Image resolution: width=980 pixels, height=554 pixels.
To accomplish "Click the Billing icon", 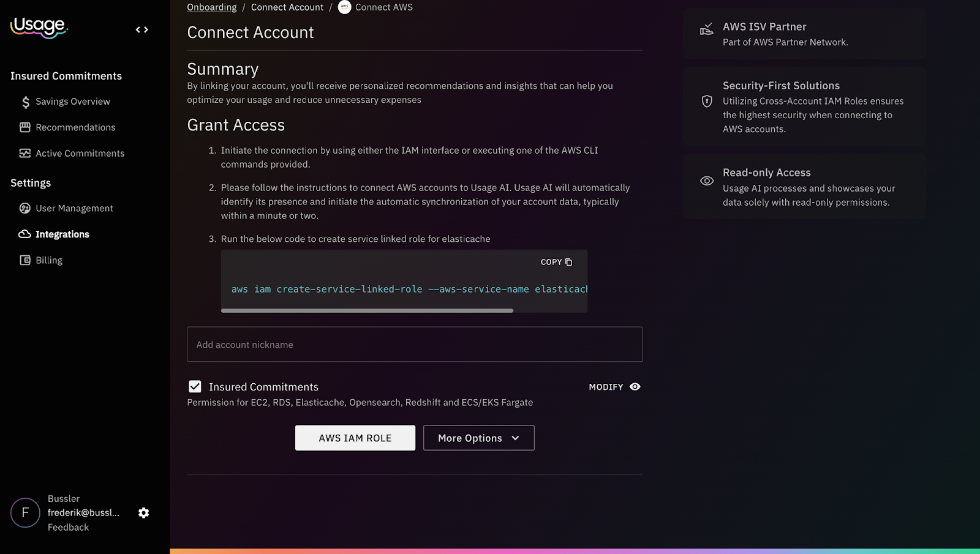I will pos(25,260).
